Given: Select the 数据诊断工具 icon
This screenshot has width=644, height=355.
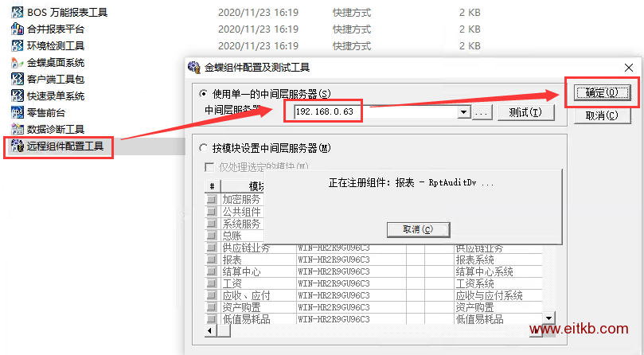Looking at the screenshot, I should (18, 129).
